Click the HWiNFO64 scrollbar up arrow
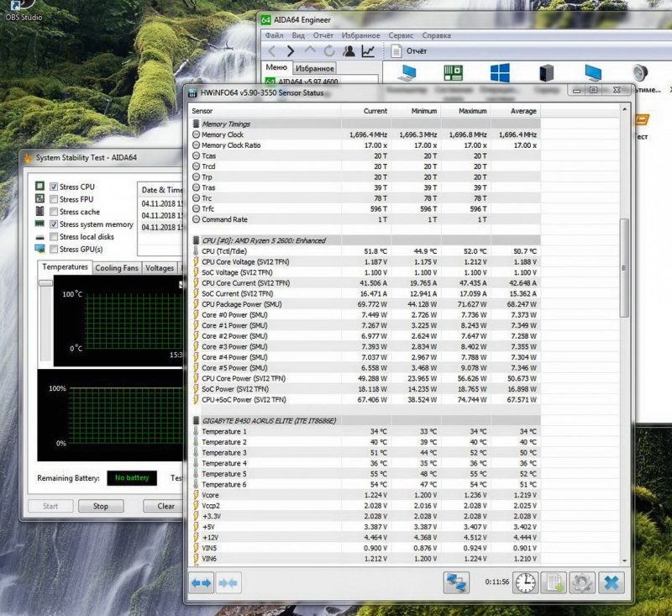 pos(624,110)
